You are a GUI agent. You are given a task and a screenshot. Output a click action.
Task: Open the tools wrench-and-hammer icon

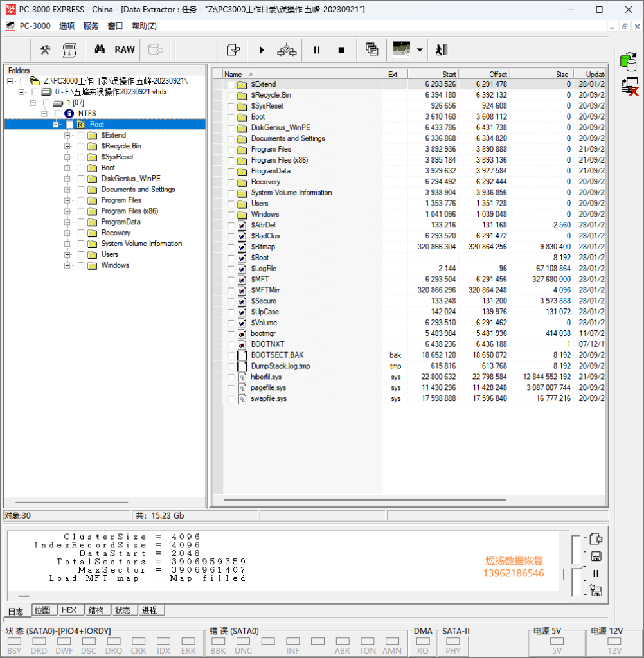46,50
